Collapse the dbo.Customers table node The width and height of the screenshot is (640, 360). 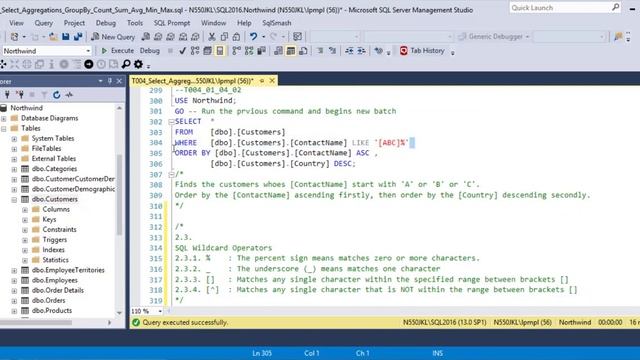click(14, 200)
